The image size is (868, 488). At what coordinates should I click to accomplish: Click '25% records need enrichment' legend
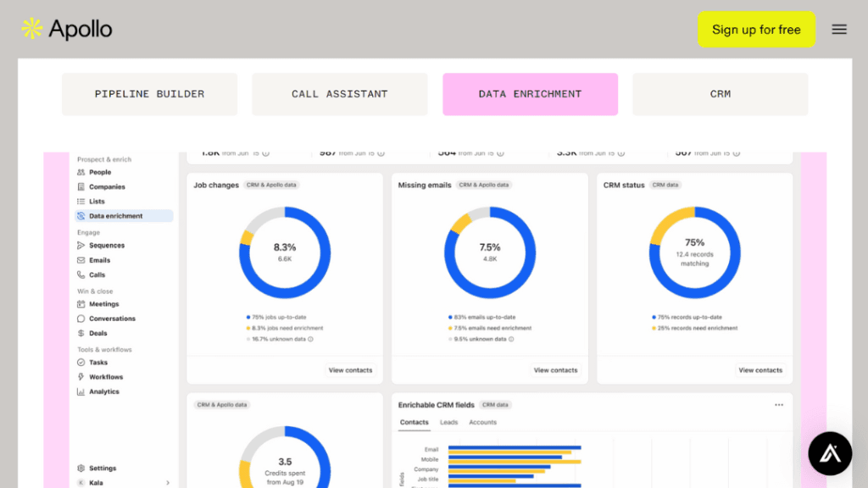click(695, 328)
